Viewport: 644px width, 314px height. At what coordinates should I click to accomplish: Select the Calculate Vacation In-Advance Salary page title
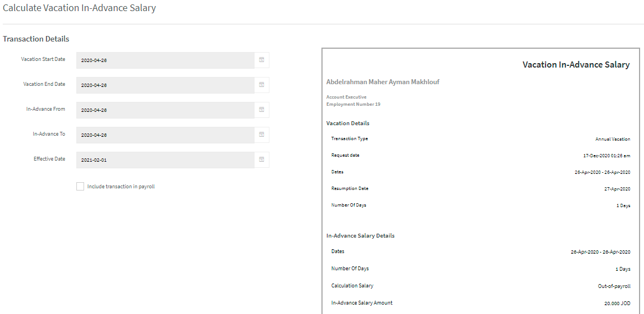point(79,8)
